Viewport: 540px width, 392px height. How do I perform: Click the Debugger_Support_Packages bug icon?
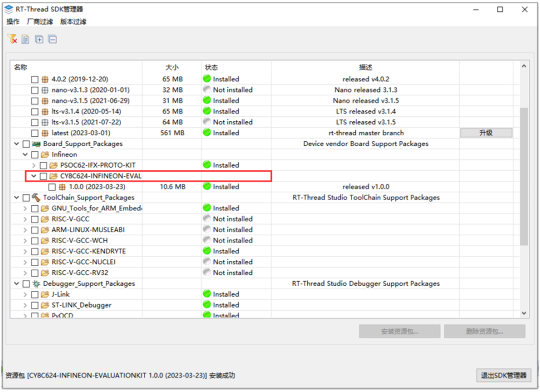(36, 284)
